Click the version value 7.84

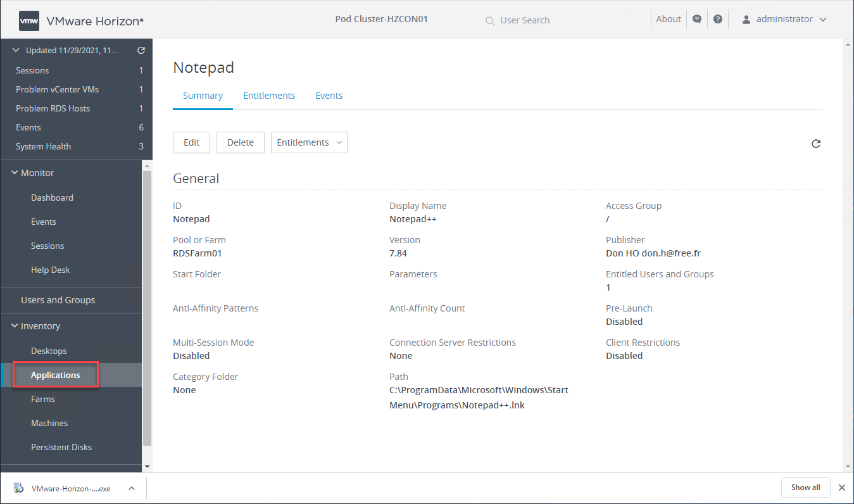398,253
